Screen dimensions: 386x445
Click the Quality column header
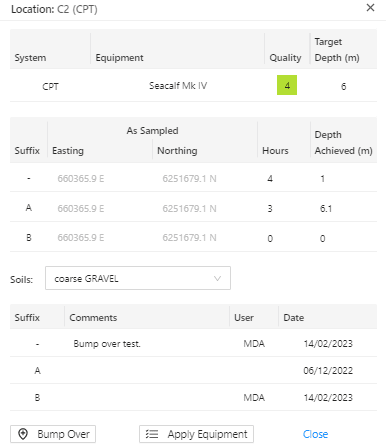(285, 58)
